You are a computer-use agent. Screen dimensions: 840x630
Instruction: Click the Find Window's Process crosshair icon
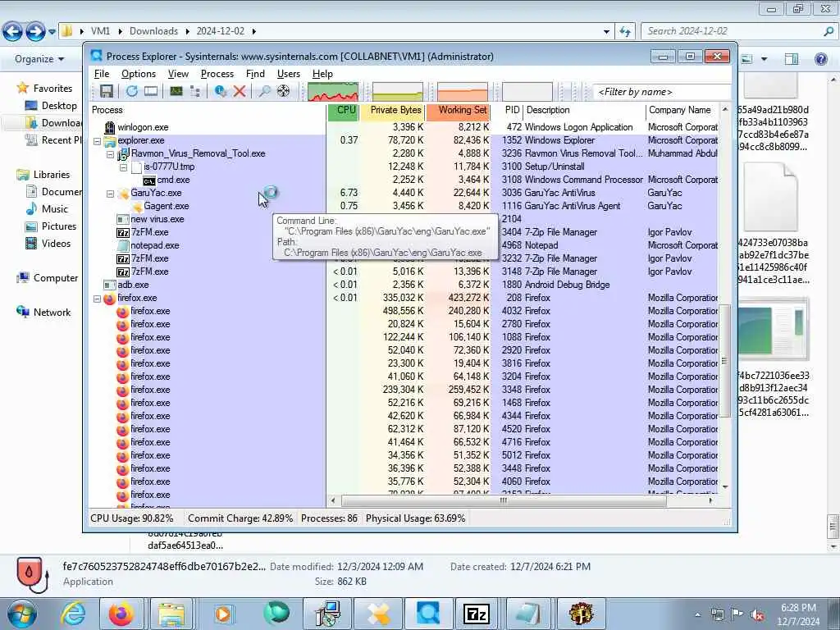283,92
